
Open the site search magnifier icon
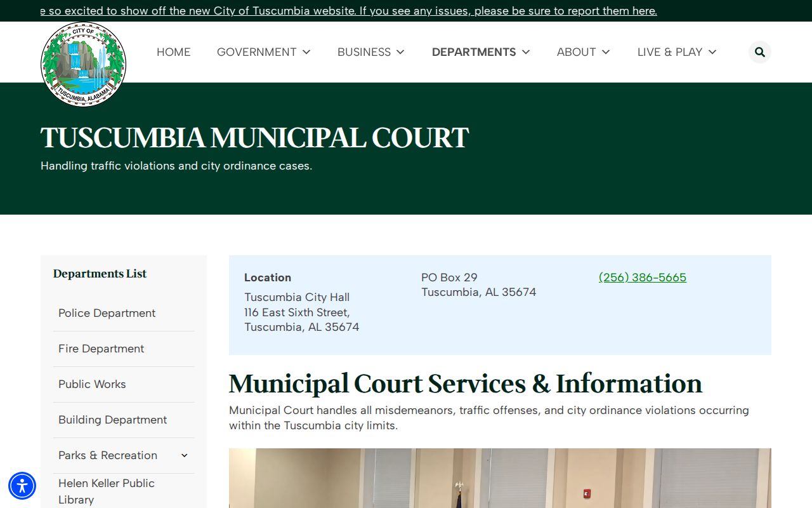click(x=759, y=52)
